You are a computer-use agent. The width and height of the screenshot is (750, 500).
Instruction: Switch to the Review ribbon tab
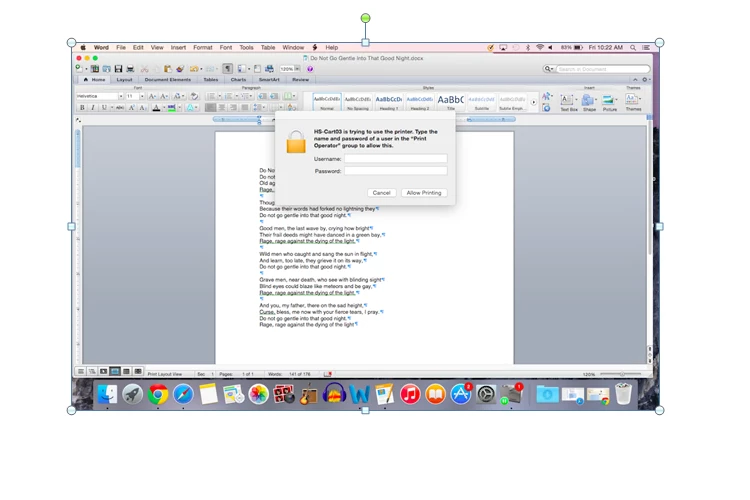(x=300, y=80)
